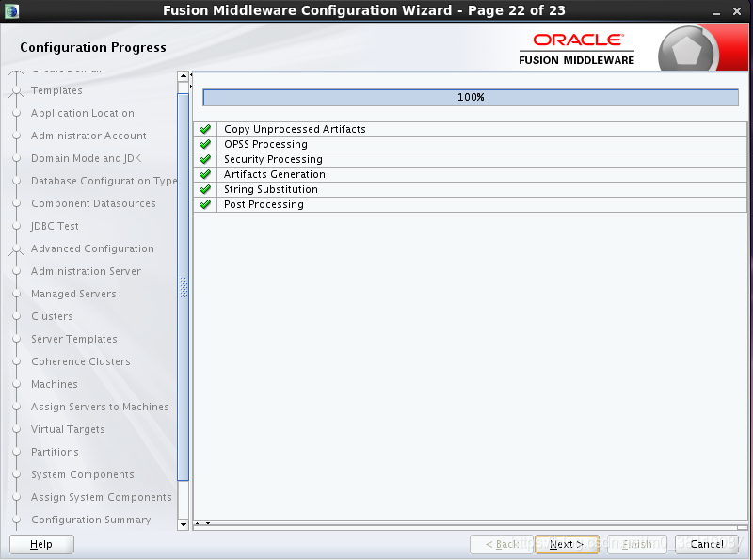Click the Security Processing row text
Screen dimensions: 753x560
[273, 159]
